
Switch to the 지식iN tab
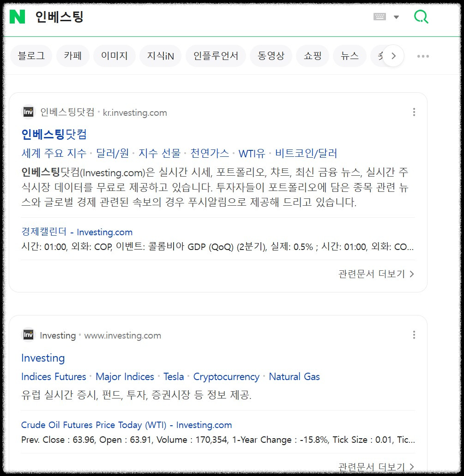161,56
